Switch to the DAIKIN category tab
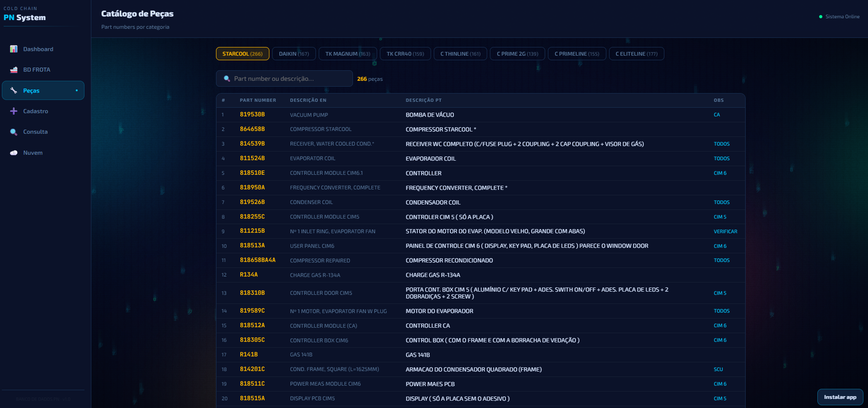The height and width of the screenshot is (408, 868). click(x=294, y=54)
